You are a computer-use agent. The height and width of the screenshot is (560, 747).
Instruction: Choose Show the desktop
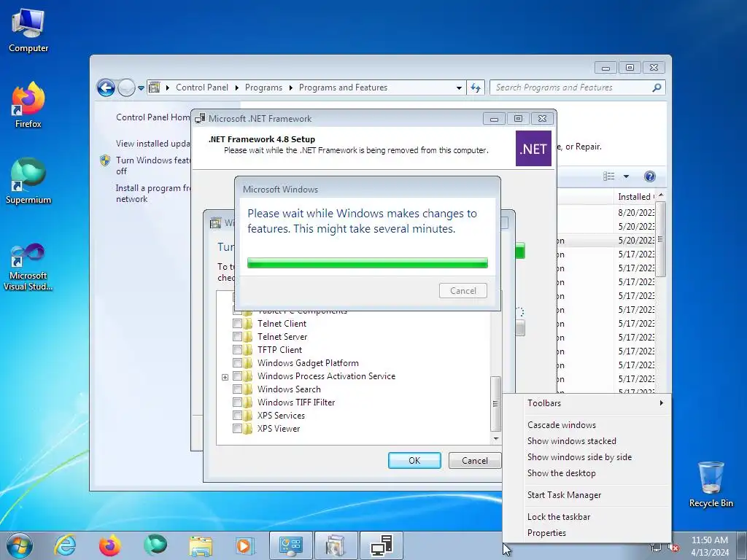(561, 473)
